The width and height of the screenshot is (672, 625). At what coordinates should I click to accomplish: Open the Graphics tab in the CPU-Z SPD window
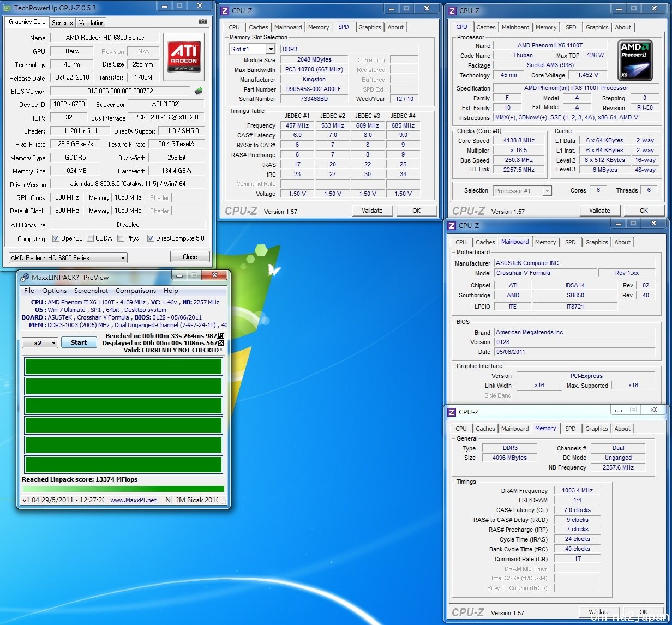coord(370,27)
